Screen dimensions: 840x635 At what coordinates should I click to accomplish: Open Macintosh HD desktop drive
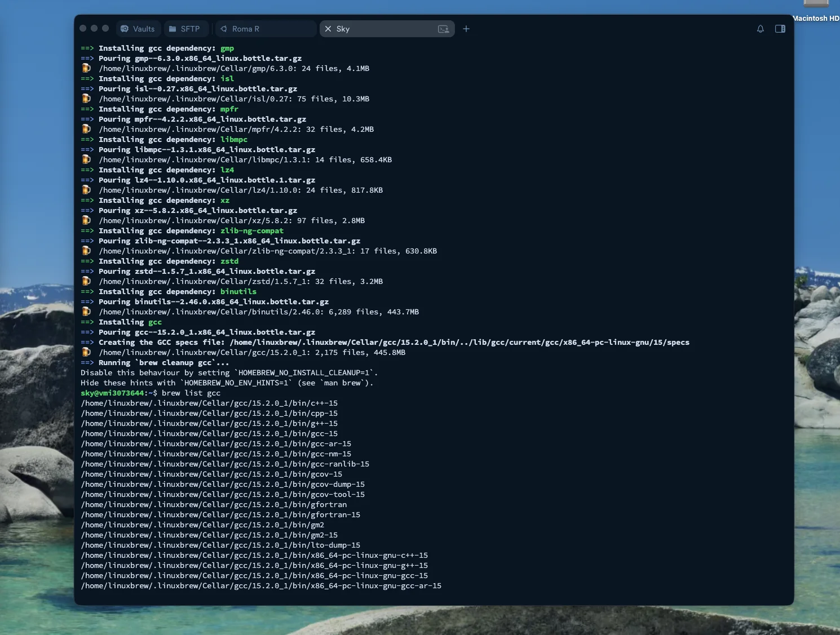pos(816,11)
